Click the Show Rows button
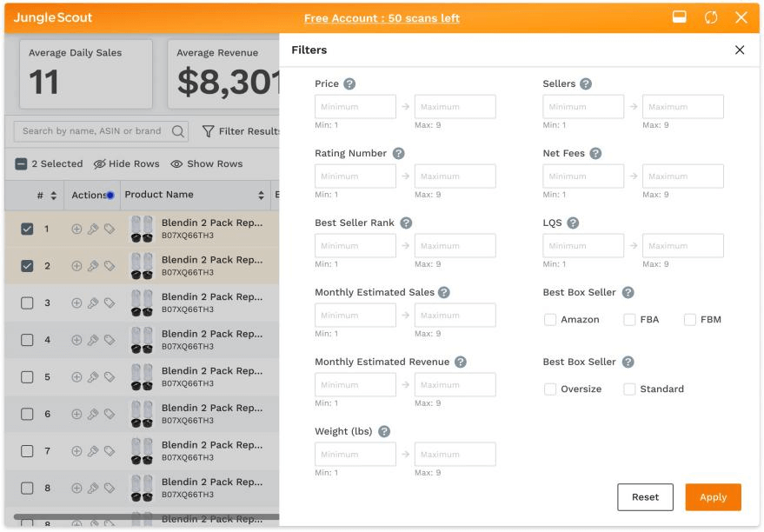764x532 pixels. point(207,164)
